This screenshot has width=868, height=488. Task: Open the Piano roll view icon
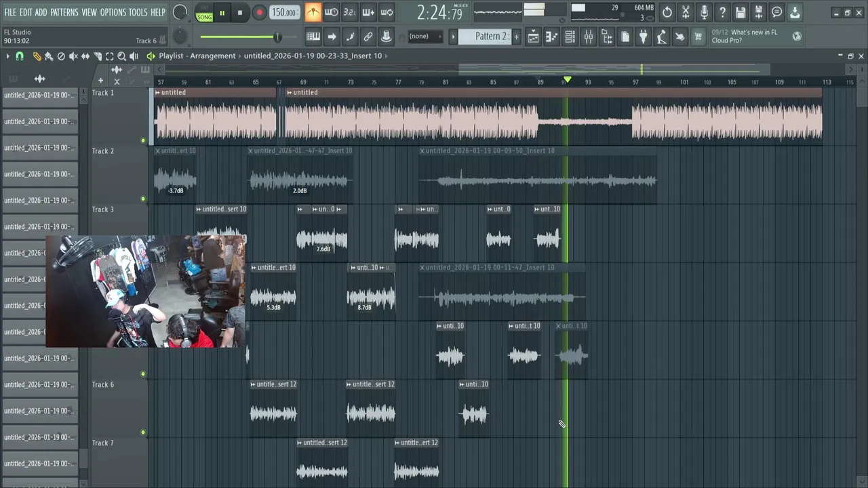[552, 37]
